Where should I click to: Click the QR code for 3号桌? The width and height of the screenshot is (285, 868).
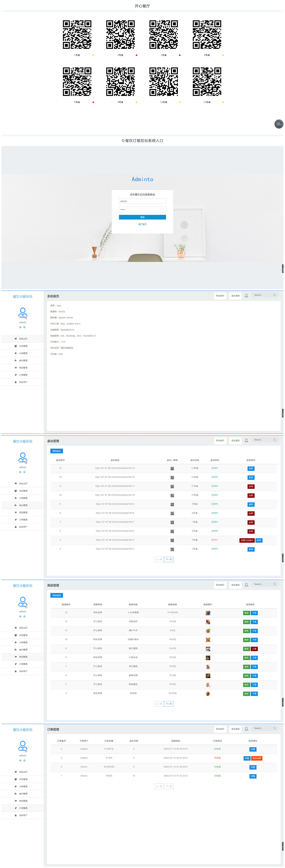(x=164, y=35)
